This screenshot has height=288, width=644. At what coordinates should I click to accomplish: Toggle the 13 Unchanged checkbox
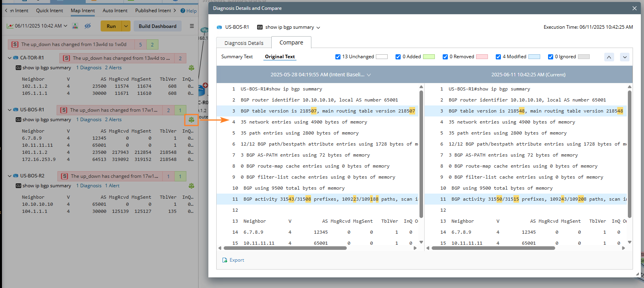click(338, 57)
